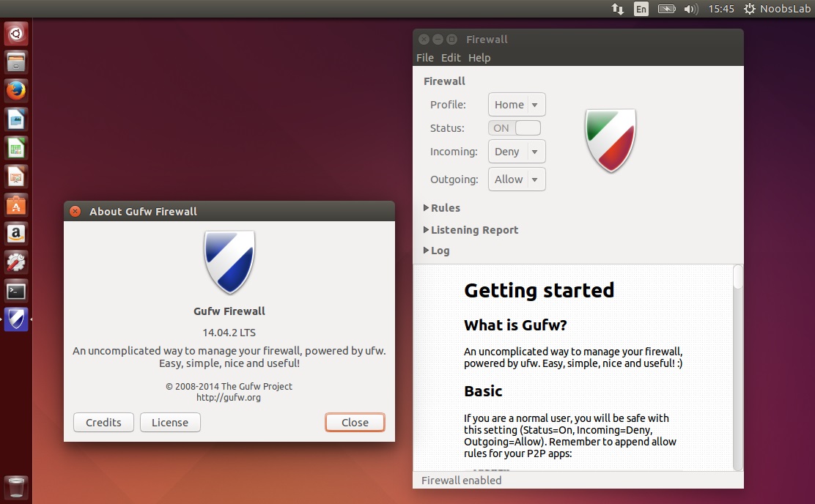Click the bold 'Firewall' section heading
Image resolution: width=815 pixels, height=504 pixels.
point(444,81)
